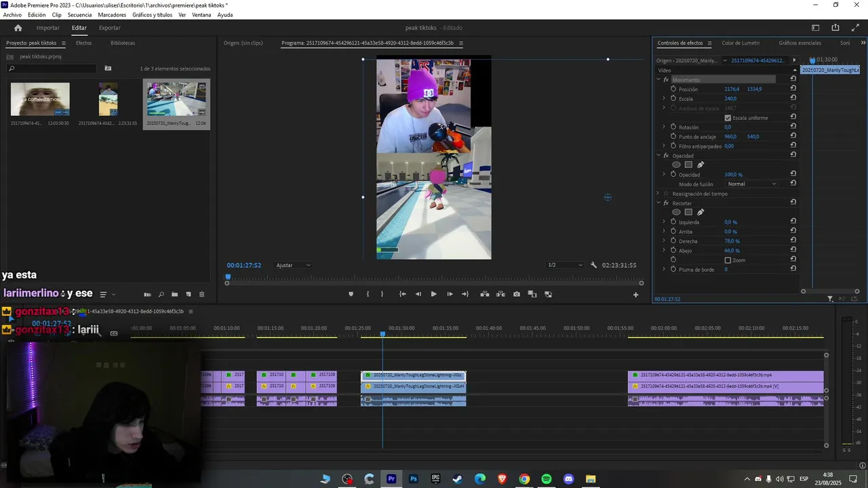Mark In point in Program monitor
The height and width of the screenshot is (488, 868).
point(368,294)
